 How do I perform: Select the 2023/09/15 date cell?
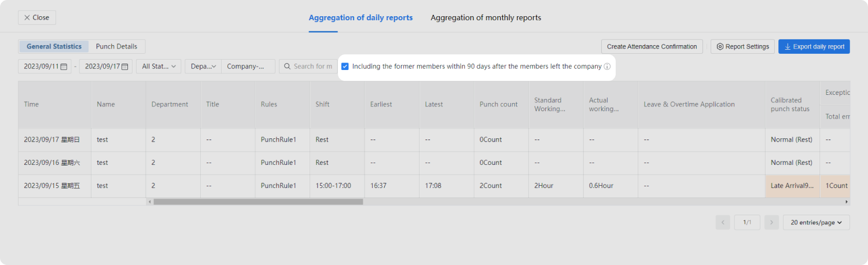point(54,186)
